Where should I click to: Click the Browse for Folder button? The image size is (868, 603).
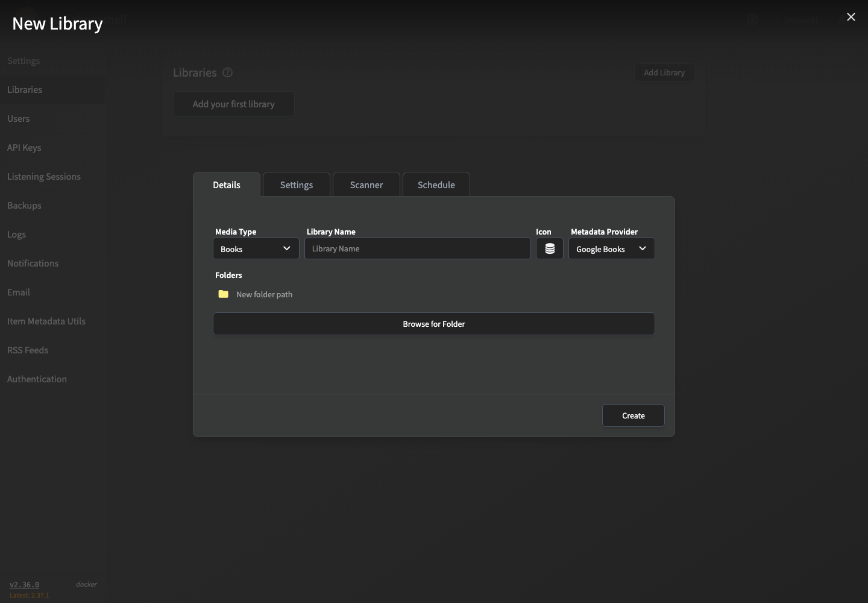(434, 324)
